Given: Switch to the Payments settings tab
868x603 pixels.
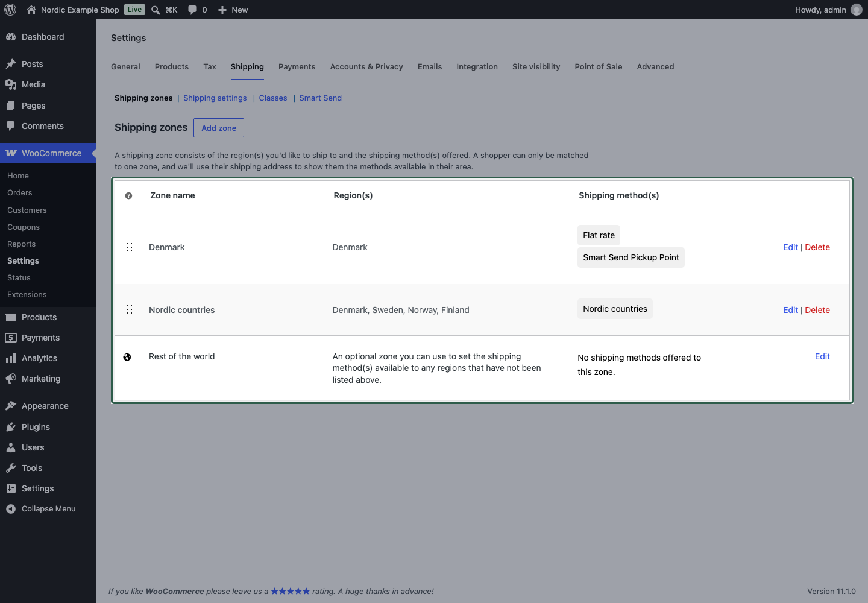Looking at the screenshot, I should click(297, 67).
